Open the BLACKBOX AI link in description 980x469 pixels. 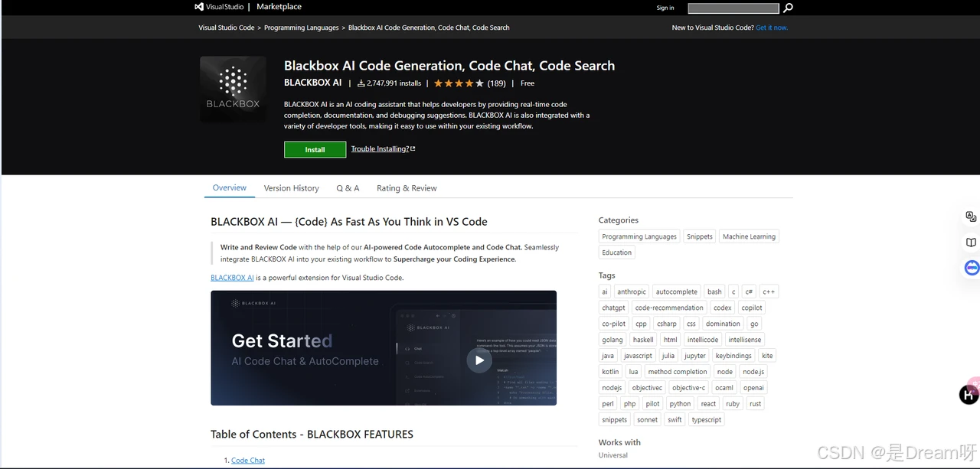coord(232,278)
